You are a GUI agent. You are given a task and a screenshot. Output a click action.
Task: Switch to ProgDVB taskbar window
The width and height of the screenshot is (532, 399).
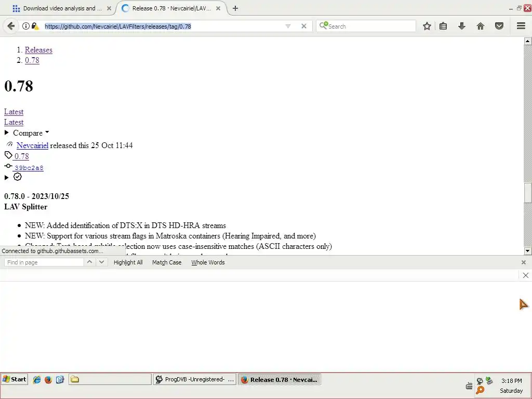click(x=195, y=379)
